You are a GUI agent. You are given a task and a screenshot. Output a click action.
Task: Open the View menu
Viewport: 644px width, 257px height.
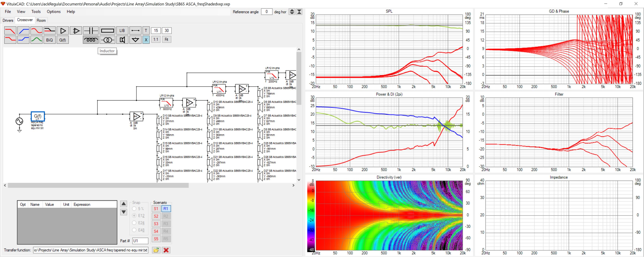(21, 12)
